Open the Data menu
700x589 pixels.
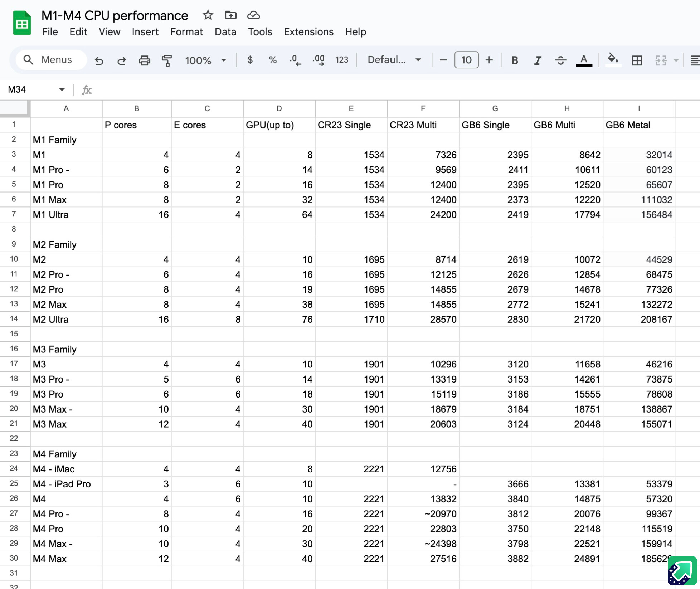225,32
